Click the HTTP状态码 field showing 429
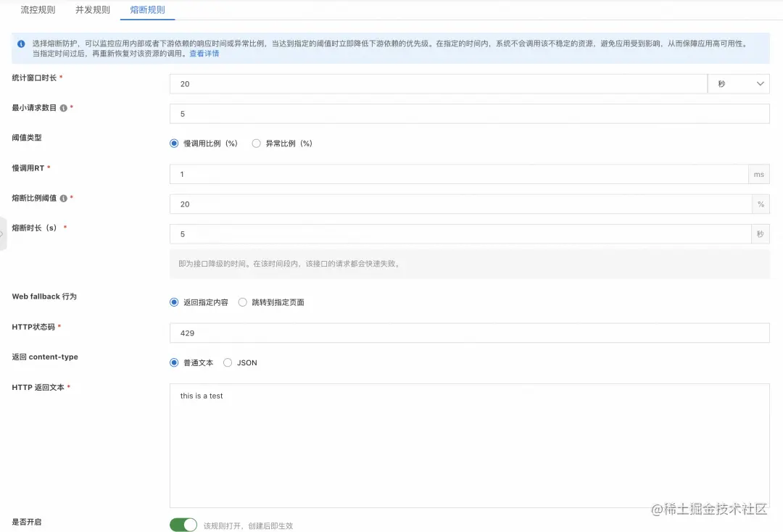 pyautogui.click(x=469, y=333)
